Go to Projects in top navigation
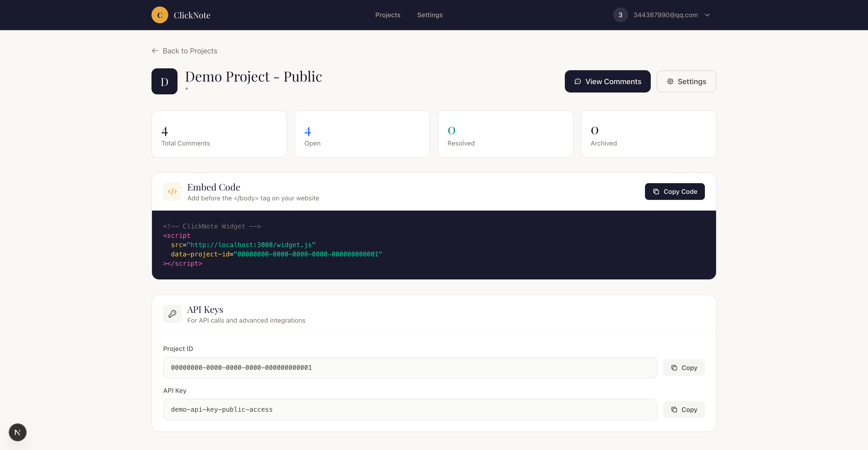This screenshot has width=868, height=450. click(x=388, y=15)
